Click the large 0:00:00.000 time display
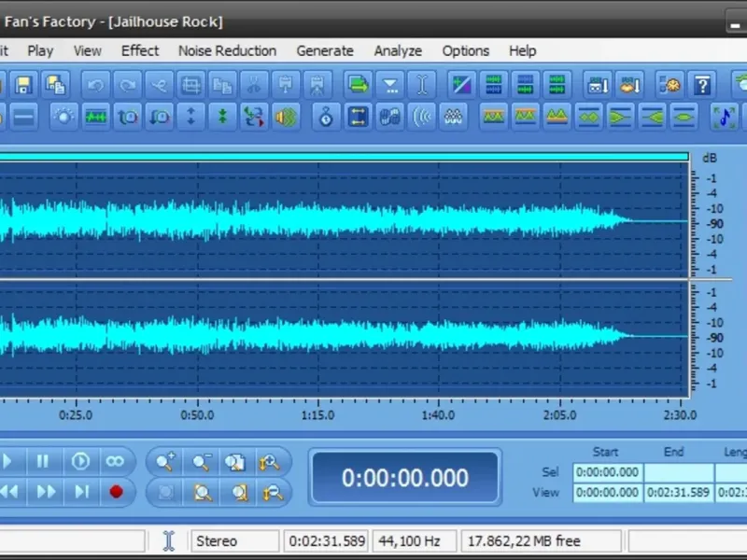Screen dimensions: 747x560 (x=405, y=478)
